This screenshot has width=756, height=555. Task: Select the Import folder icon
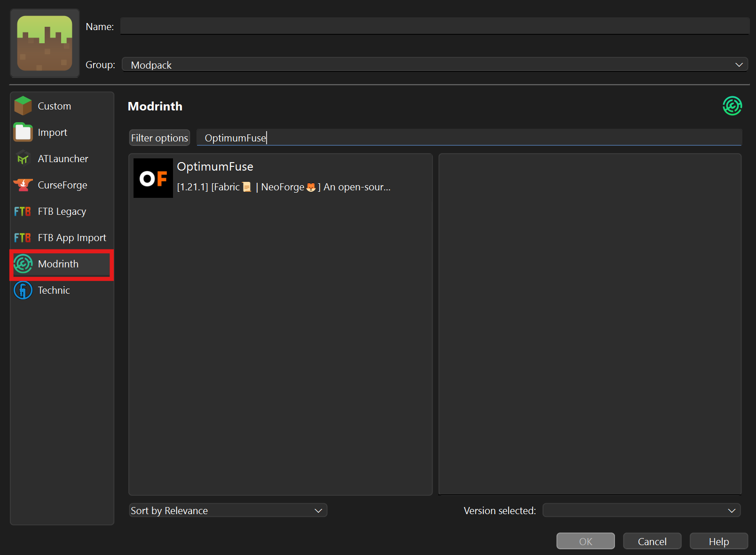coord(23,132)
